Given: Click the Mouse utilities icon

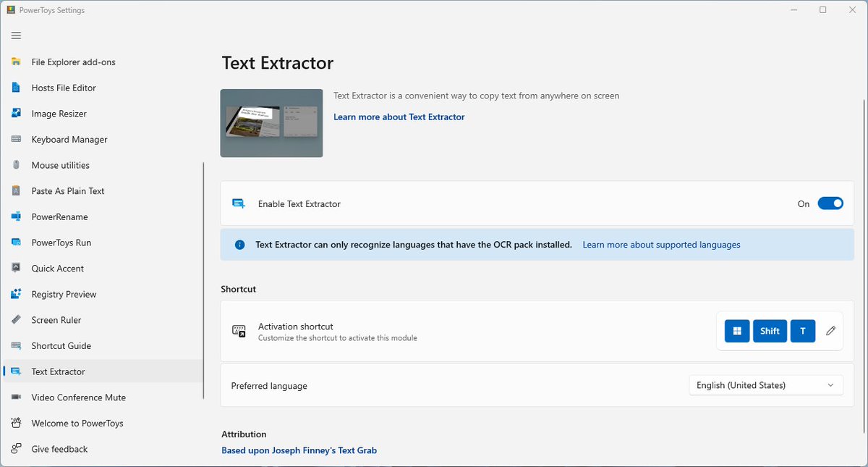Looking at the screenshot, I should (x=16, y=165).
